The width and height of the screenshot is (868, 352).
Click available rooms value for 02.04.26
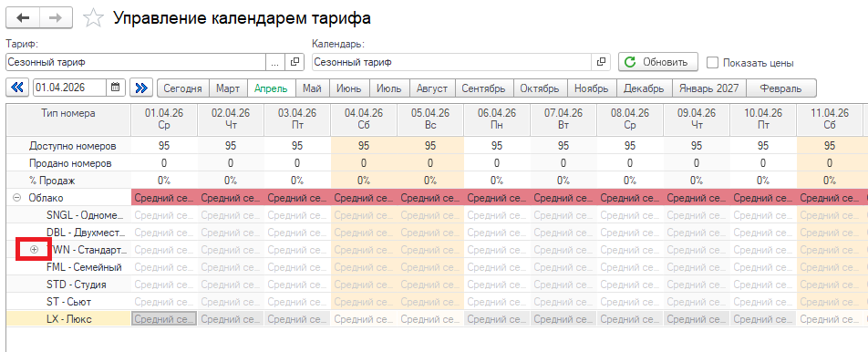(x=231, y=146)
